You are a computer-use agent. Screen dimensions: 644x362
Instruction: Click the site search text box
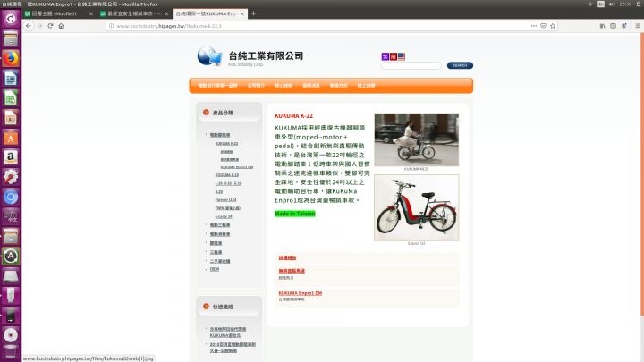pos(411,65)
